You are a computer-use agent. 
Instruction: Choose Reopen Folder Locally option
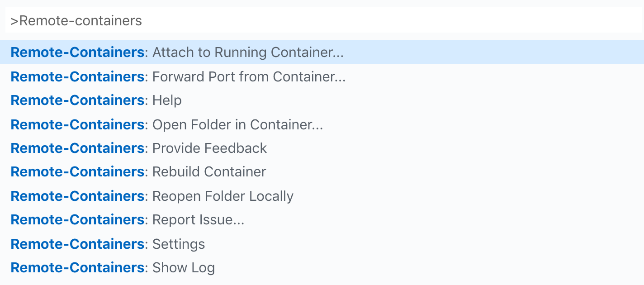pos(223,196)
